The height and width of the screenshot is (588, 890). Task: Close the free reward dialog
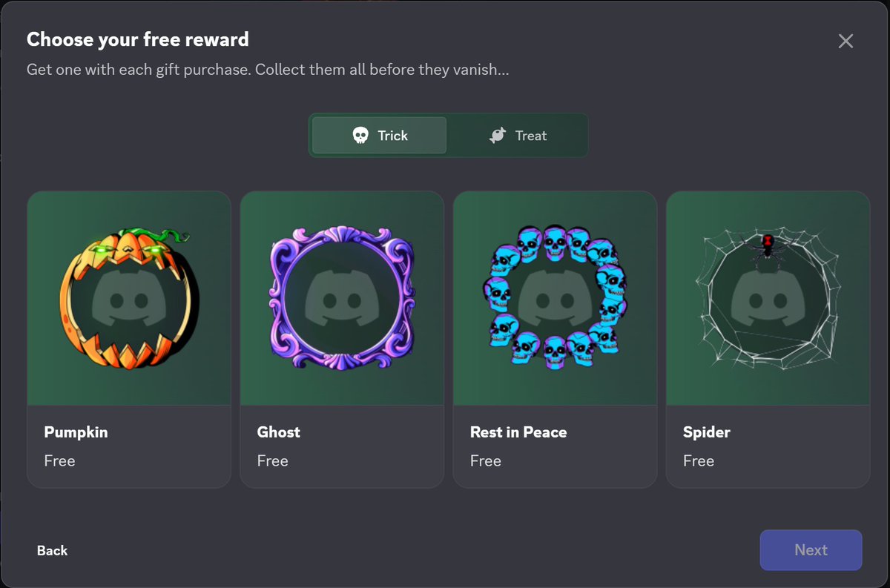click(x=845, y=41)
